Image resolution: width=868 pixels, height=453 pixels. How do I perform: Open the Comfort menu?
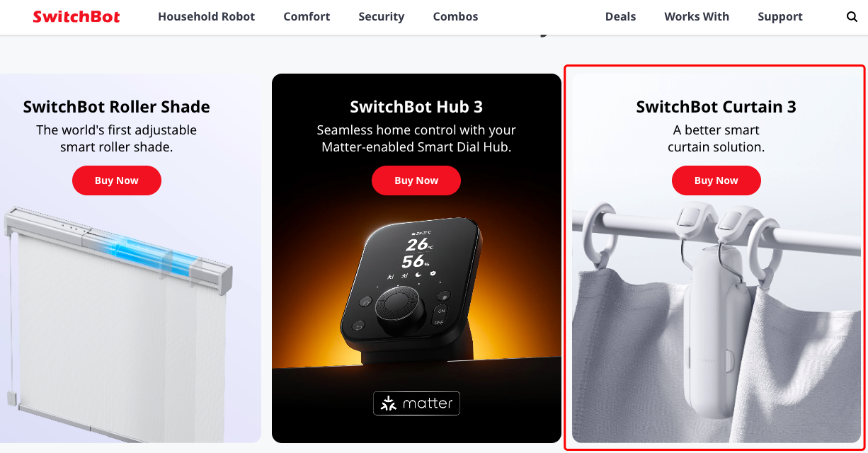pyautogui.click(x=307, y=16)
